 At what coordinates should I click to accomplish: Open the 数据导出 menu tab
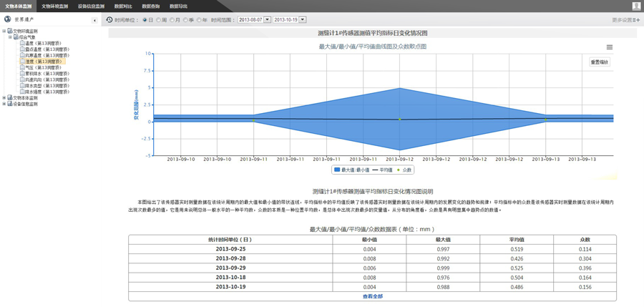pyautogui.click(x=178, y=6)
